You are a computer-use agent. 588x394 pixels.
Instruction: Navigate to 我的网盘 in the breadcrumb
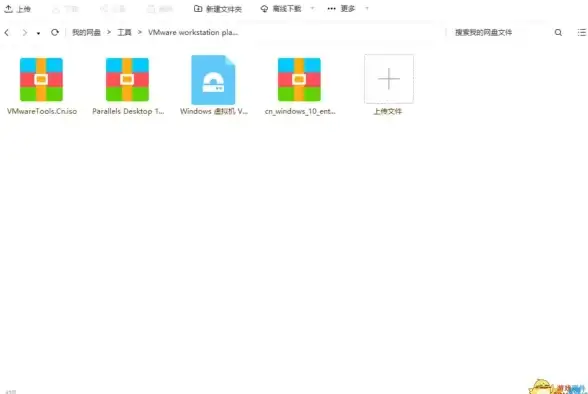[x=86, y=33]
